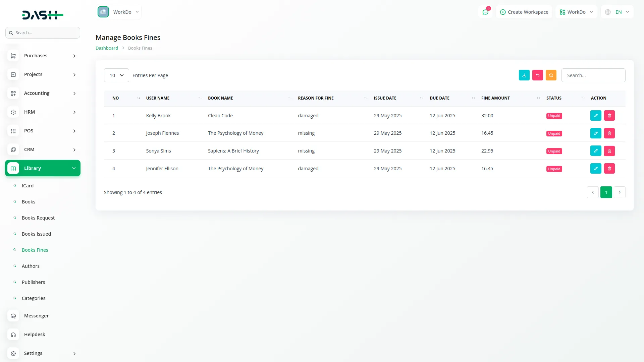The width and height of the screenshot is (644, 362).
Task: Select the HRM sidebar icon
Action: 13,112
